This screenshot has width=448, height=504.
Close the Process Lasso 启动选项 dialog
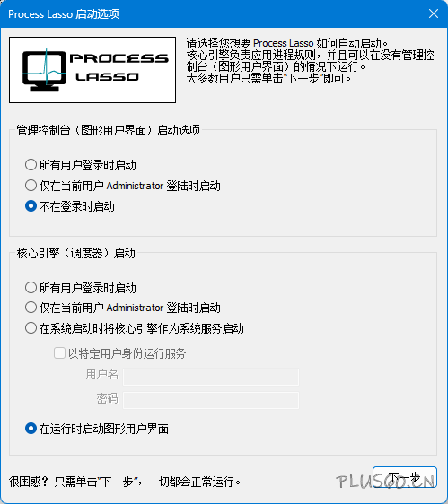(434, 13)
